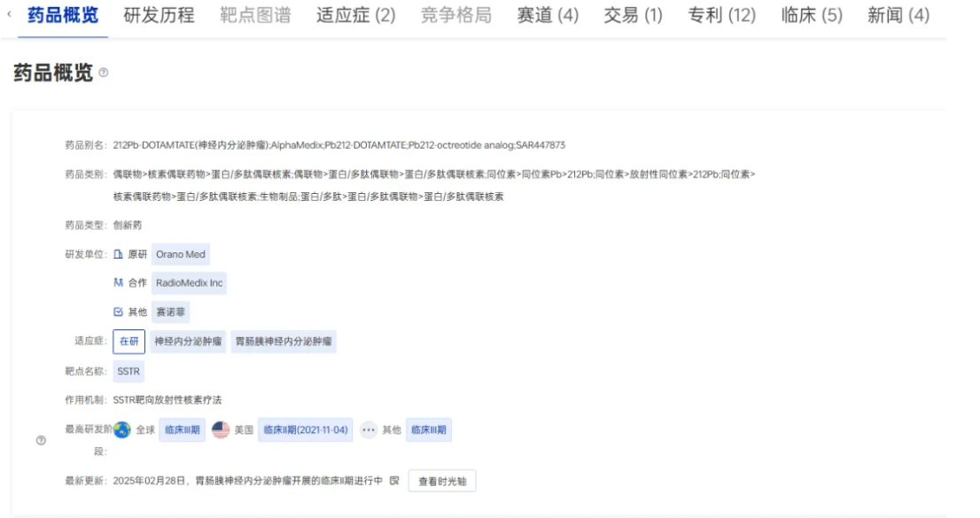Click the small detail icon after 最新更新 text

[394, 481]
